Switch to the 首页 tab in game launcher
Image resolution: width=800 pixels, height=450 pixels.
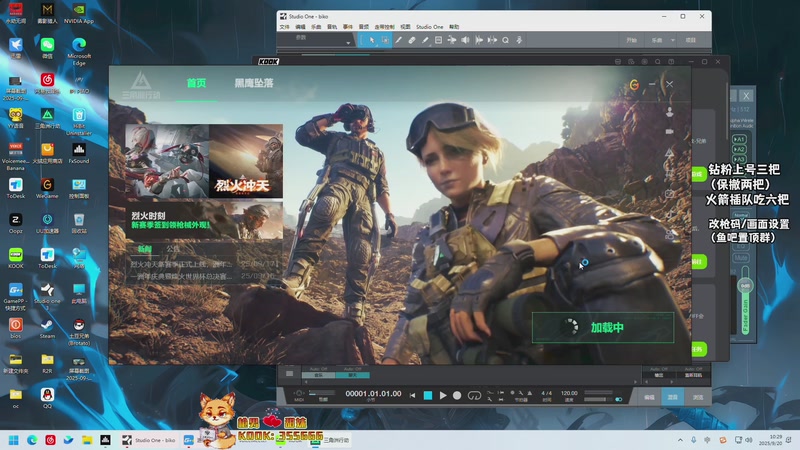196,83
